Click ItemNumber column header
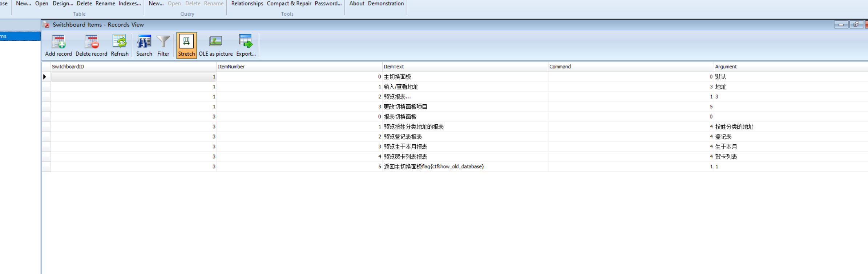Image resolution: width=868 pixels, height=274 pixels. click(x=299, y=67)
